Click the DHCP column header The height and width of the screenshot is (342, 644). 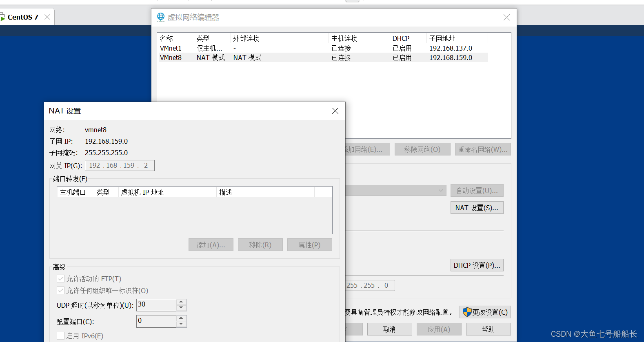409,38
